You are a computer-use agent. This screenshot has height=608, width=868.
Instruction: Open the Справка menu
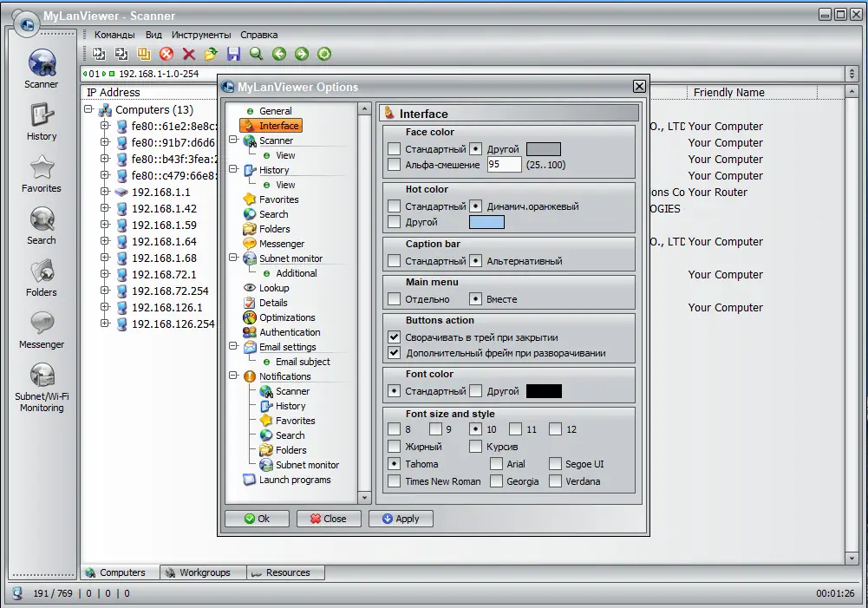(x=259, y=35)
